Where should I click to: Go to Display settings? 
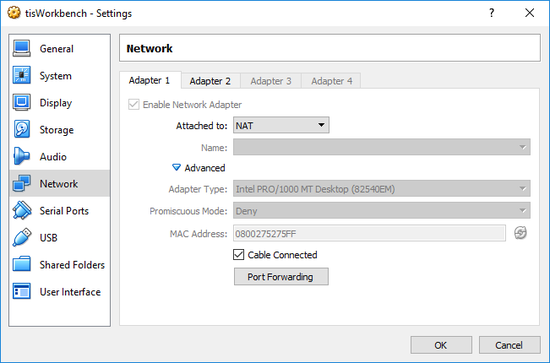[x=56, y=103]
